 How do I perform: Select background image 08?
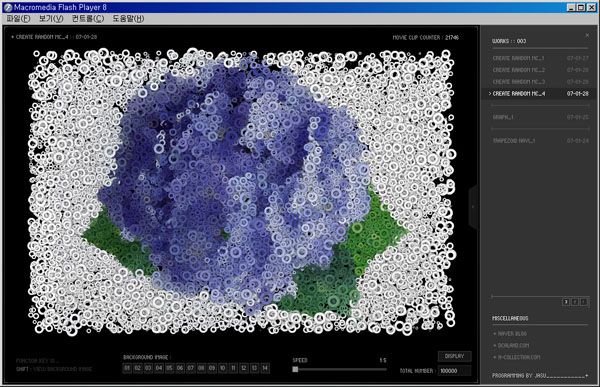coord(201,368)
